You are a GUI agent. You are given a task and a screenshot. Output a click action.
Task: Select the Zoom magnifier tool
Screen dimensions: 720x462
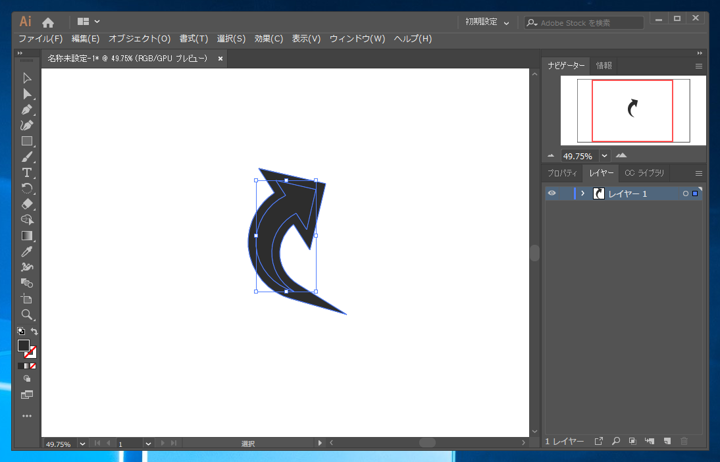tap(27, 315)
